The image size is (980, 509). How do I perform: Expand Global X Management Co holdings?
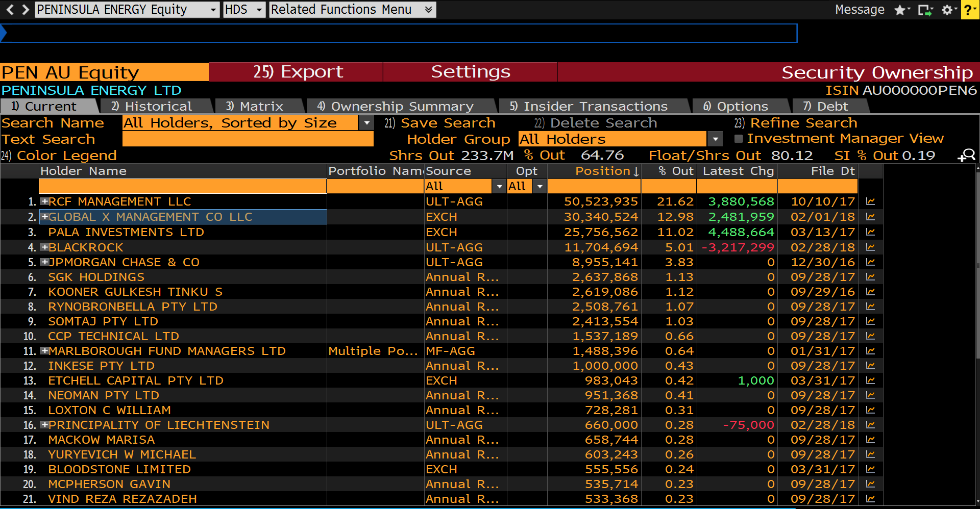click(44, 217)
